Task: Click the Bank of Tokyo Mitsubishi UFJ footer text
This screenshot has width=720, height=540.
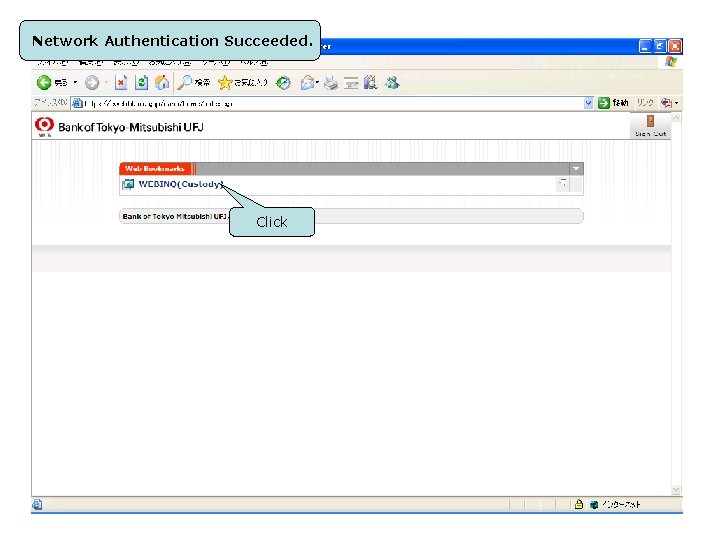Action: (x=174, y=216)
